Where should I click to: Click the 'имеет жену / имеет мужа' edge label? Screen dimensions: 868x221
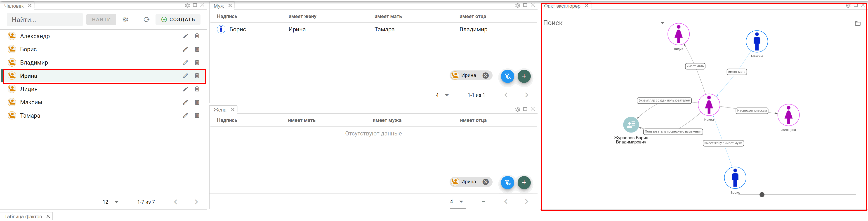coord(723,143)
